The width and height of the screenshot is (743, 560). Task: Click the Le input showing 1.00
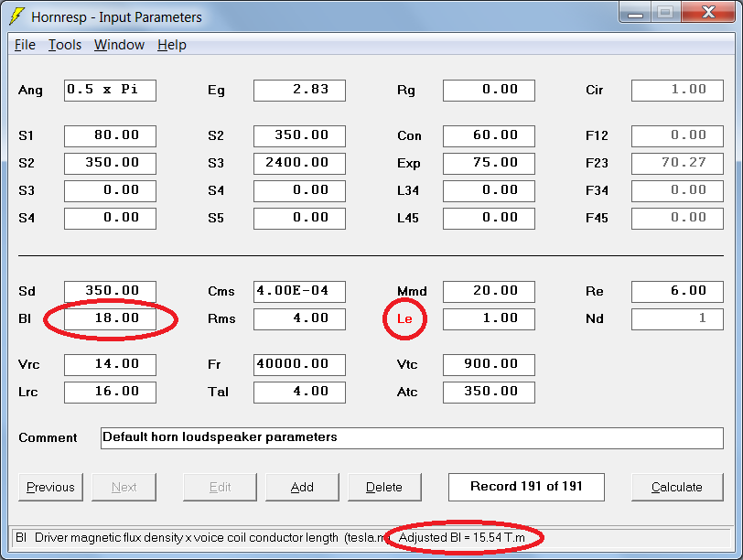click(x=489, y=318)
